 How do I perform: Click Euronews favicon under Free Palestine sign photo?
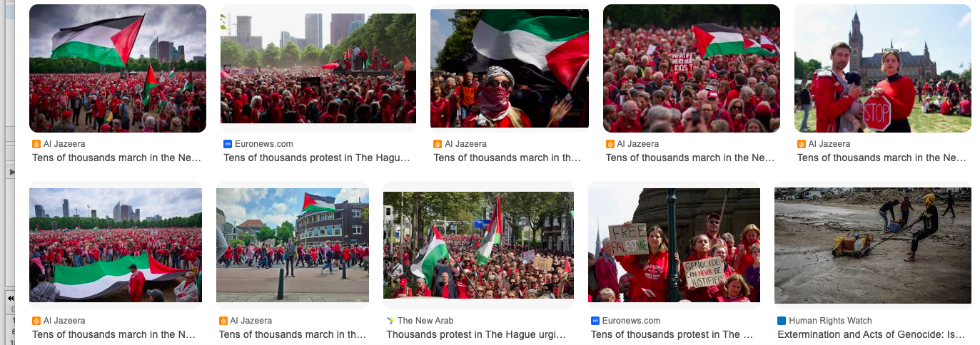pyautogui.click(x=595, y=321)
